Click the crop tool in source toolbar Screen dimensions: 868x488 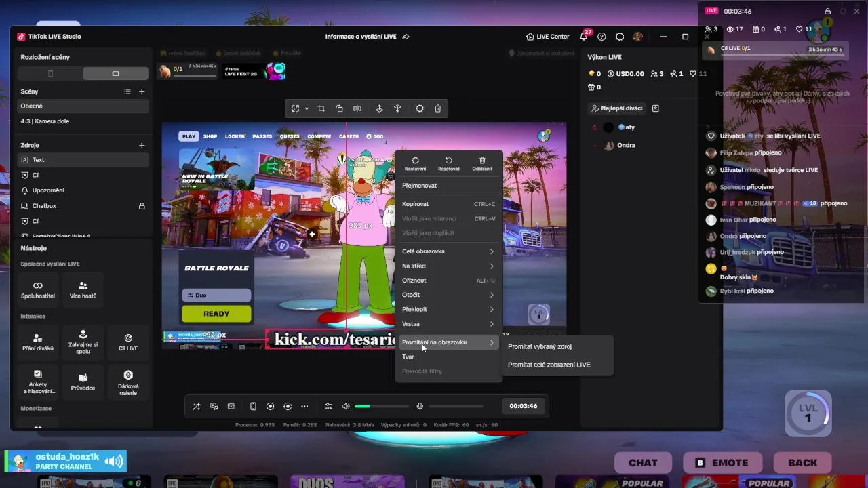tap(321, 108)
